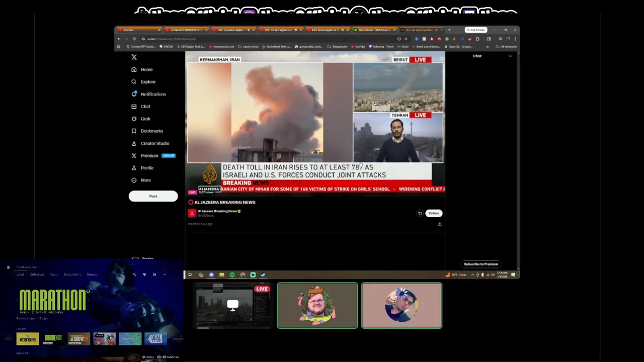
Task: Click the X logo in the sidebar
Action: coord(134,57)
